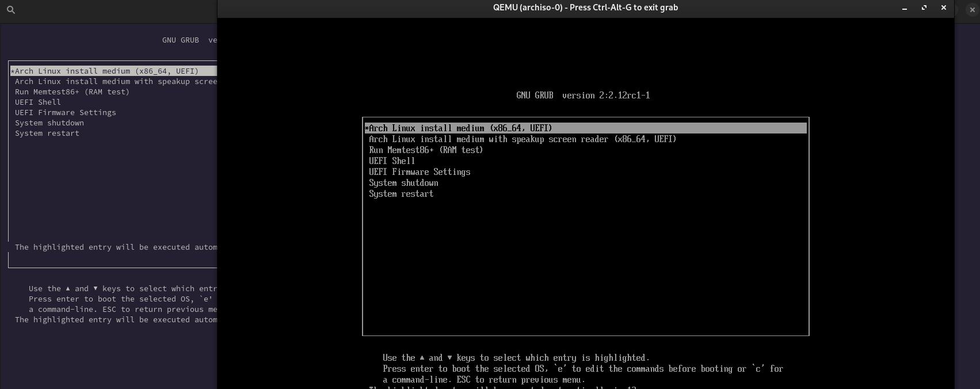Select 'Arch Linux install medium (x86_64, UEFI)' in QEMU

tap(585, 128)
